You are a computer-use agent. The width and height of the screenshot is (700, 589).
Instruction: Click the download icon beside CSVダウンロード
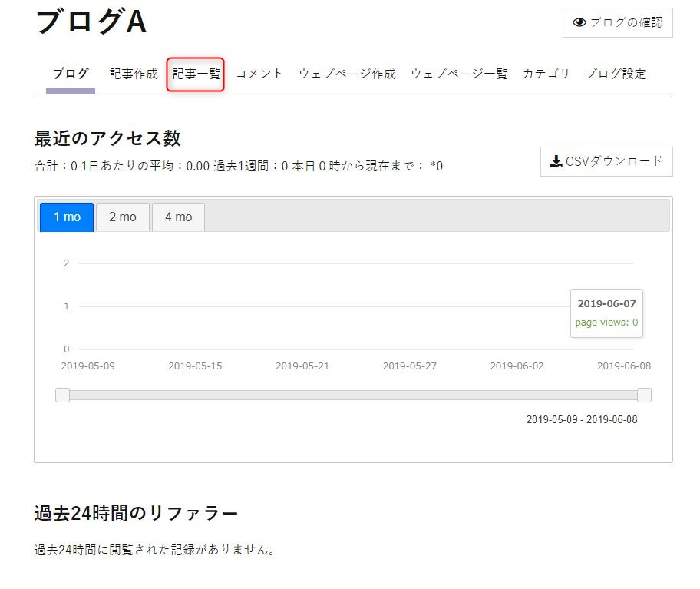(x=556, y=161)
